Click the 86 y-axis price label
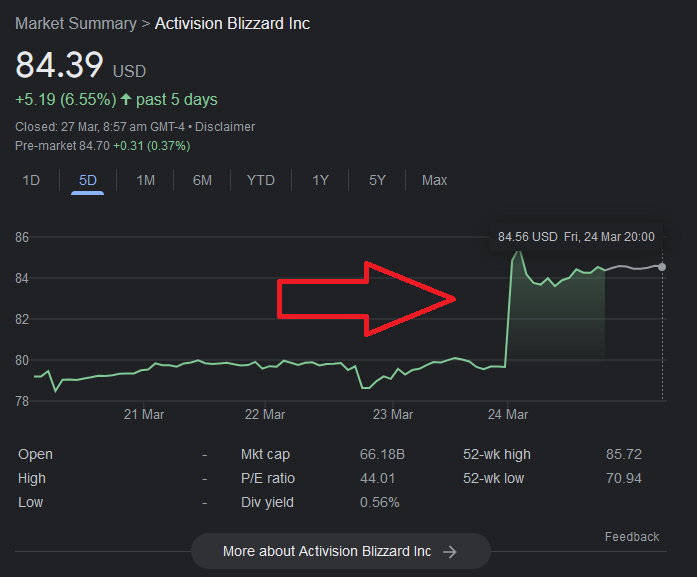This screenshot has width=697, height=577. click(x=22, y=237)
